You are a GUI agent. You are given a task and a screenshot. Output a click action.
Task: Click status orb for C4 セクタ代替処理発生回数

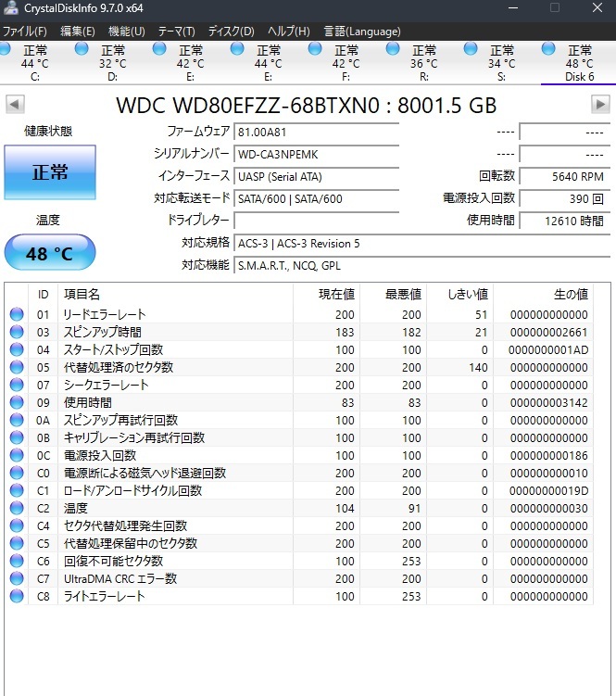tap(17, 525)
